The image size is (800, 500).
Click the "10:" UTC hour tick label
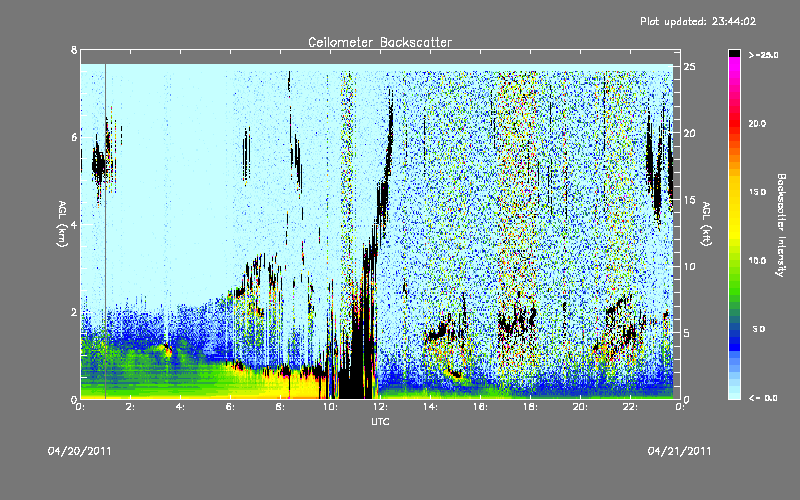[330, 407]
